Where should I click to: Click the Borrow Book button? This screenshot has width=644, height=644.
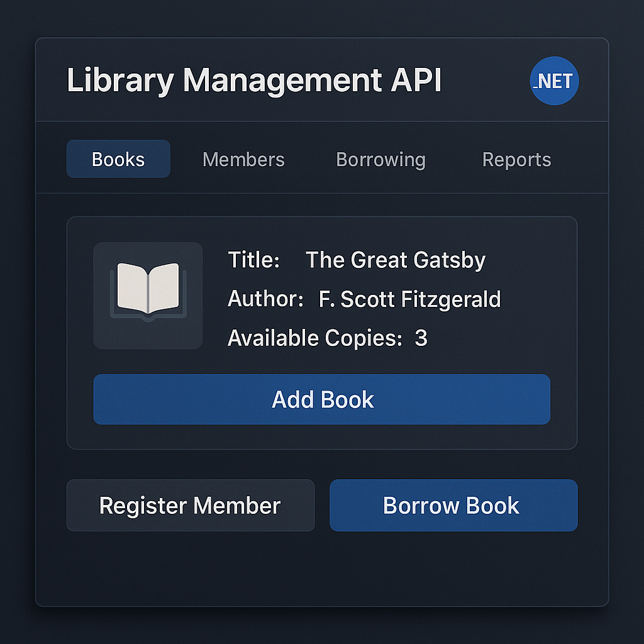(x=453, y=505)
